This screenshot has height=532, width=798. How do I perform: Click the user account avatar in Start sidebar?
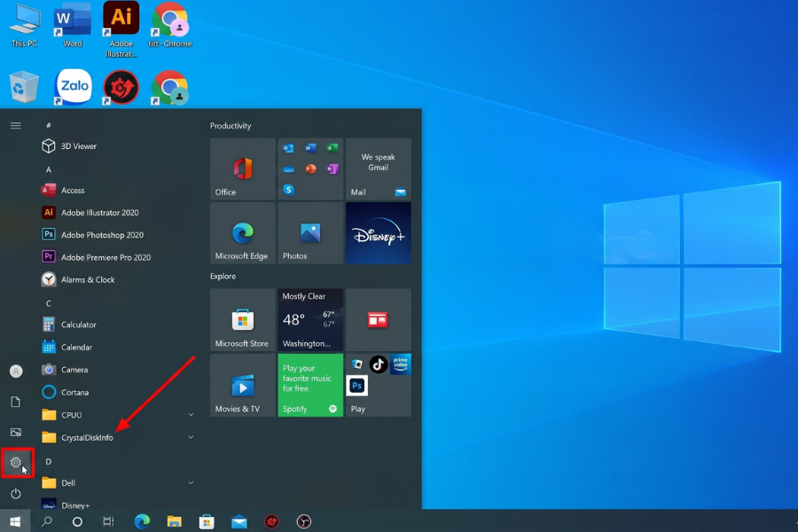(x=16, y=372)
